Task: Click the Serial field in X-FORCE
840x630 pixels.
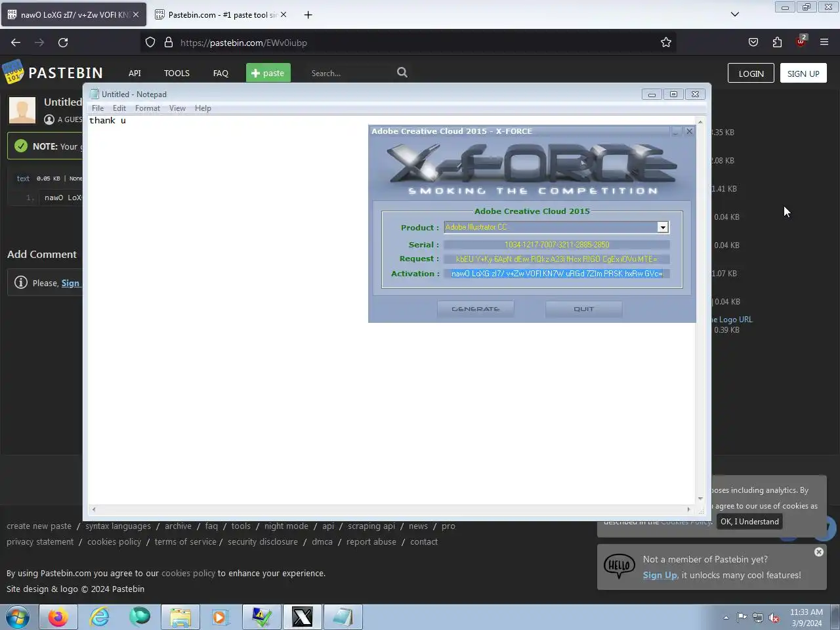Action: pos(556,245)
